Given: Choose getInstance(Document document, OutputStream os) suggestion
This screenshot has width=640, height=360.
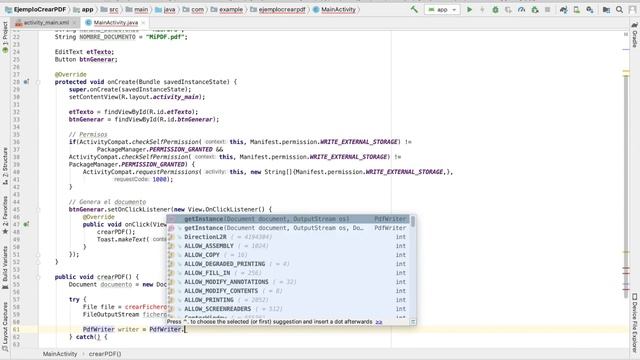Looking at the screenshot, I should point(288,219).
